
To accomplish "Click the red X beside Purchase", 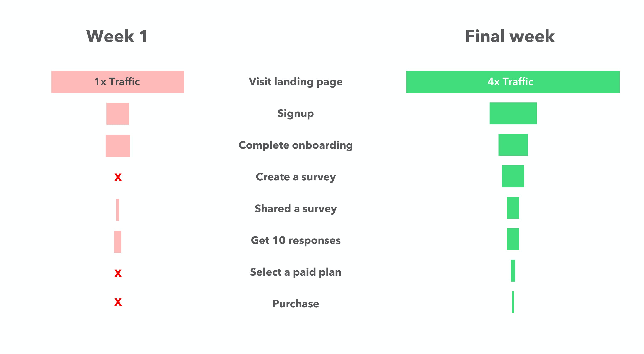I will [118, 302].
